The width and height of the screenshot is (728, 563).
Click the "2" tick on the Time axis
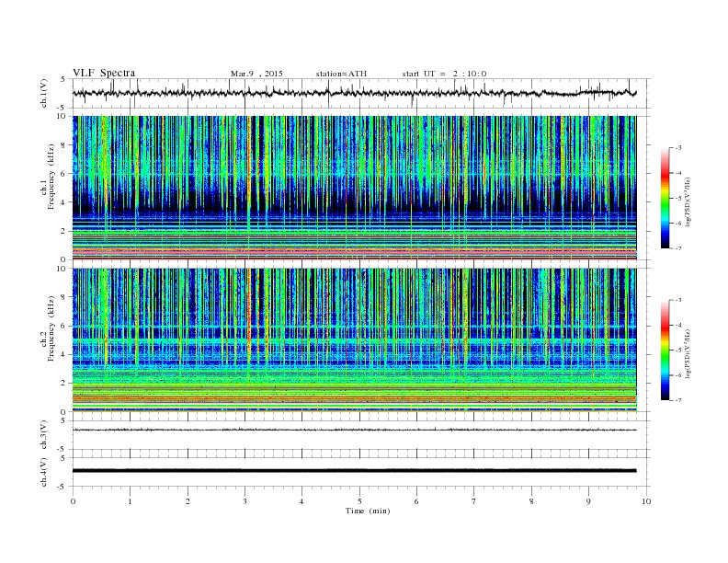pos(188,501)
